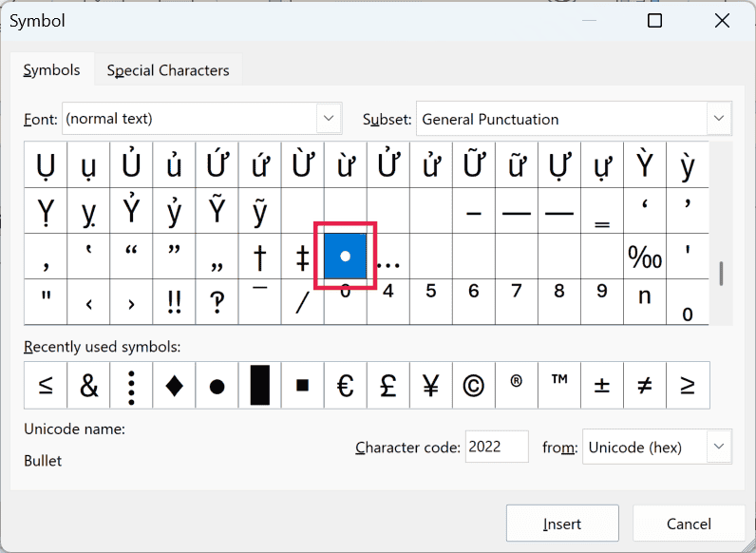Choose the large black circle recent symbol
Screen dimensions: 756x553
217,385
